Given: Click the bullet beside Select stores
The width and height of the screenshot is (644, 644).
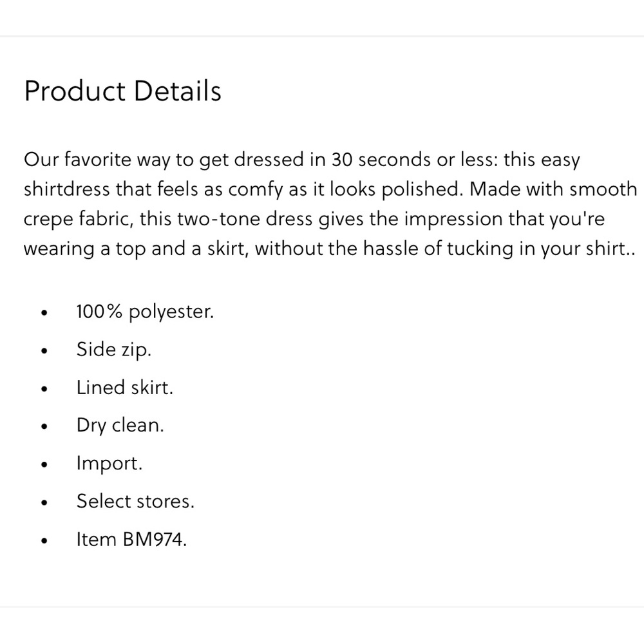Looking at the screenshot, I should point(44,503).
